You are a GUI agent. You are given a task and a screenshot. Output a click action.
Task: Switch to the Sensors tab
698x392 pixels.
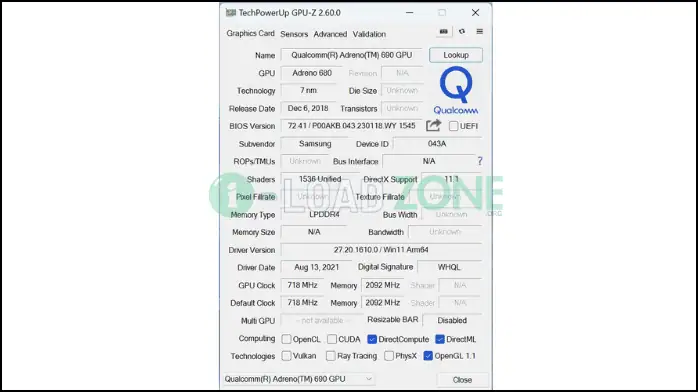pos(294,34)
